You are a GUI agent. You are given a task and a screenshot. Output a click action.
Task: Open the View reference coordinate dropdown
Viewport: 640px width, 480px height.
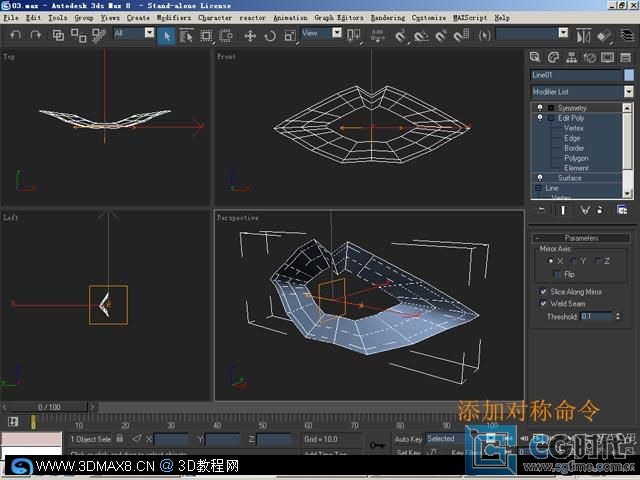click(337, 33)
